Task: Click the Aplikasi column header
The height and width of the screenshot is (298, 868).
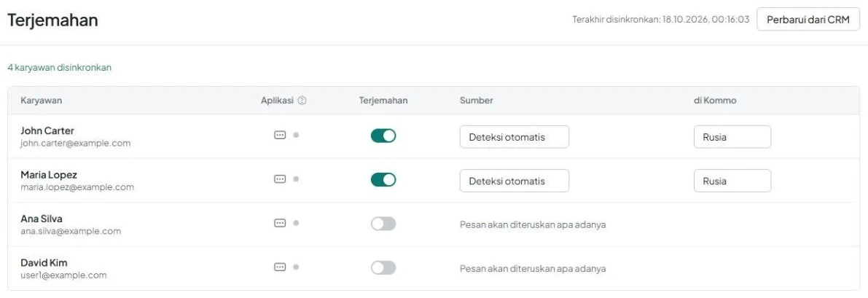Action: coord(278,101)
